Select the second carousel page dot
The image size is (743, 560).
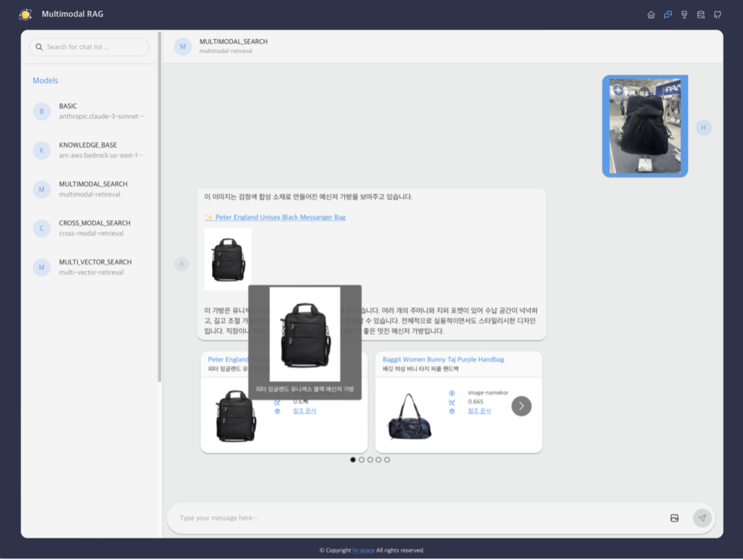click(361, 460)
